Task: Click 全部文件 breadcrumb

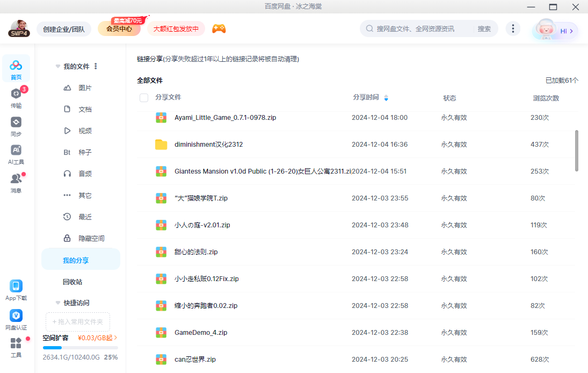Action: click(150, 80)
